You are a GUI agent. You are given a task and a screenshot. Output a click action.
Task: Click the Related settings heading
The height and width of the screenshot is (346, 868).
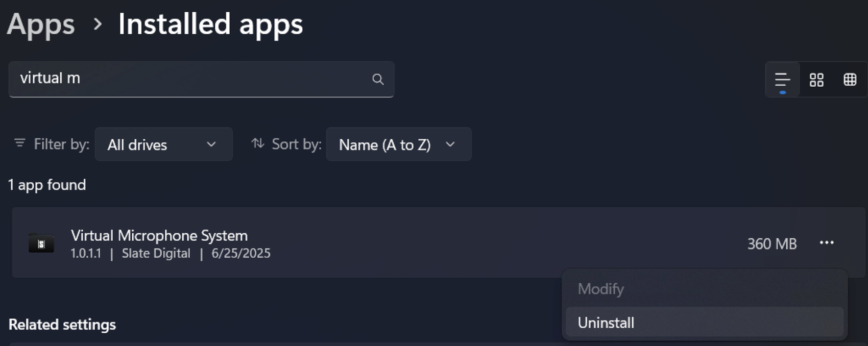coord(62,325)
